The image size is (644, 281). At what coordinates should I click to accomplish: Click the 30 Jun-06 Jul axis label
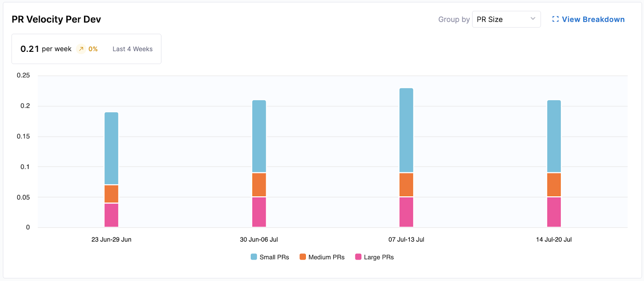[x=259, y=239]
